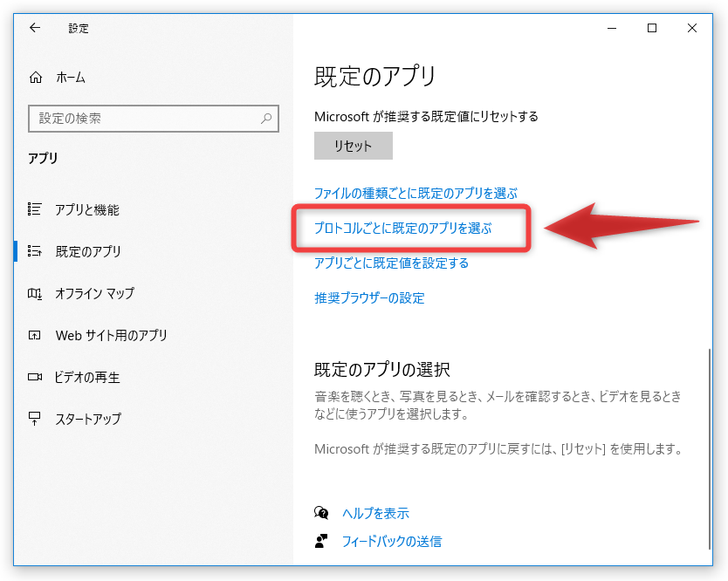
Task: Select 既定のアプリ sidebar item
Action: click(x=88, y=251)
